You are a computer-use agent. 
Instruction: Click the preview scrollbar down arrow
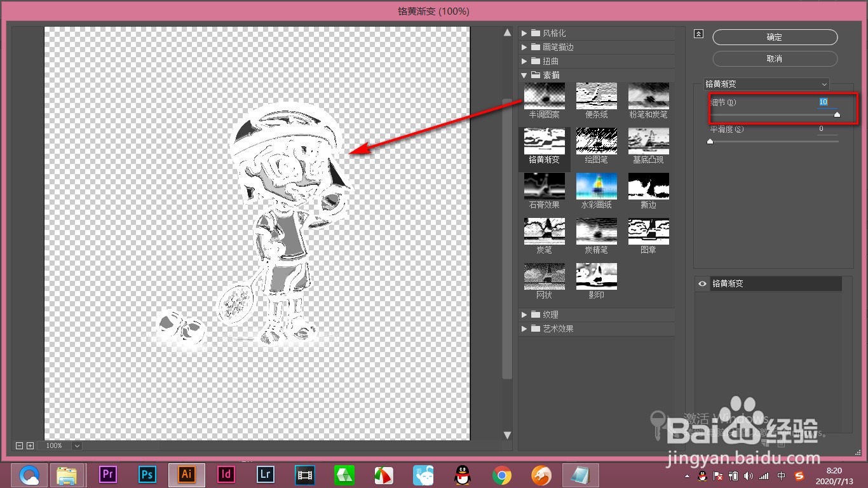click(x=507, y=435)
